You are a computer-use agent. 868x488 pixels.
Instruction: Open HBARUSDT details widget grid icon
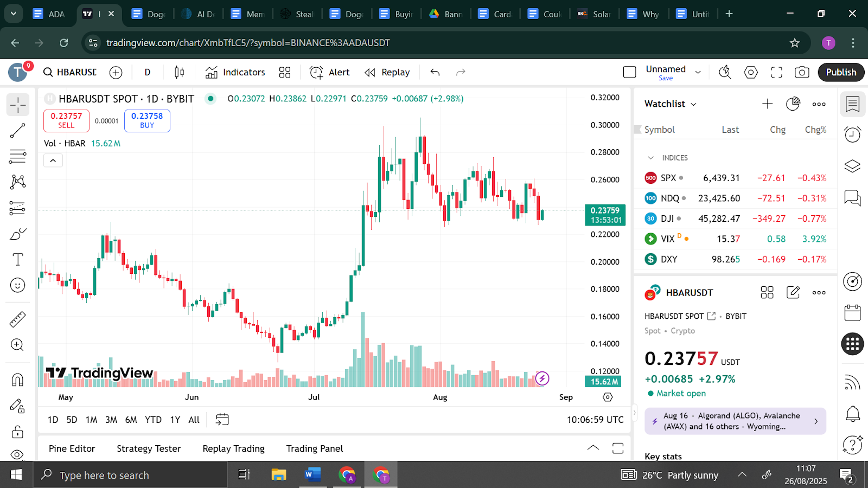[767, 293]
